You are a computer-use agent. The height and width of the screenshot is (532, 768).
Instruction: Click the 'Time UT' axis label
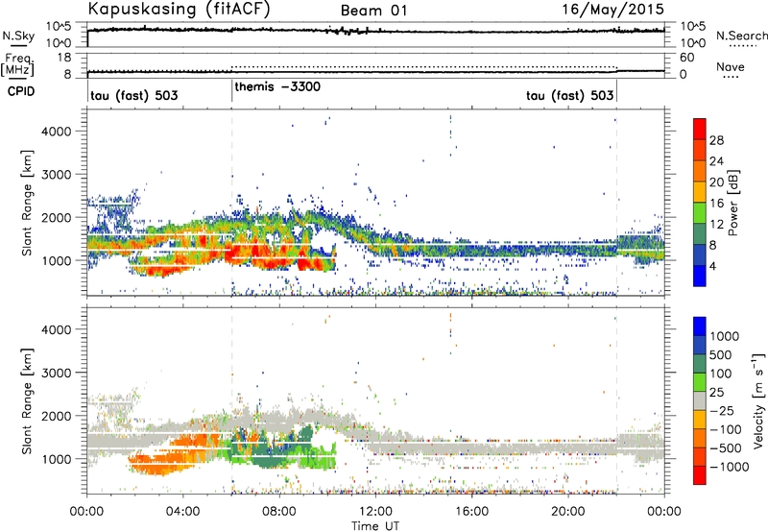pos(375,526)
